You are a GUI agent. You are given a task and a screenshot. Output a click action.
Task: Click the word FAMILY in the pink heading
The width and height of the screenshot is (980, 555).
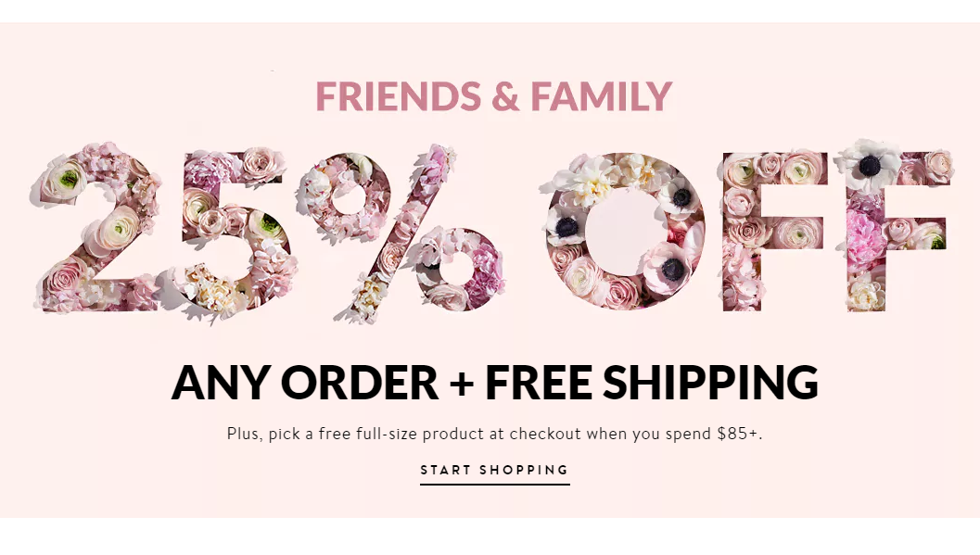pos(601,96)
